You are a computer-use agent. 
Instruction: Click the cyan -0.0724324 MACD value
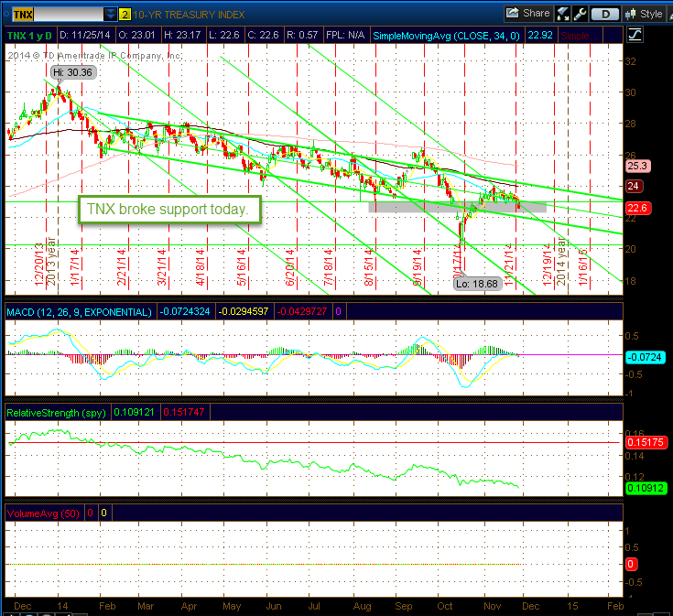tap(185, 311)
